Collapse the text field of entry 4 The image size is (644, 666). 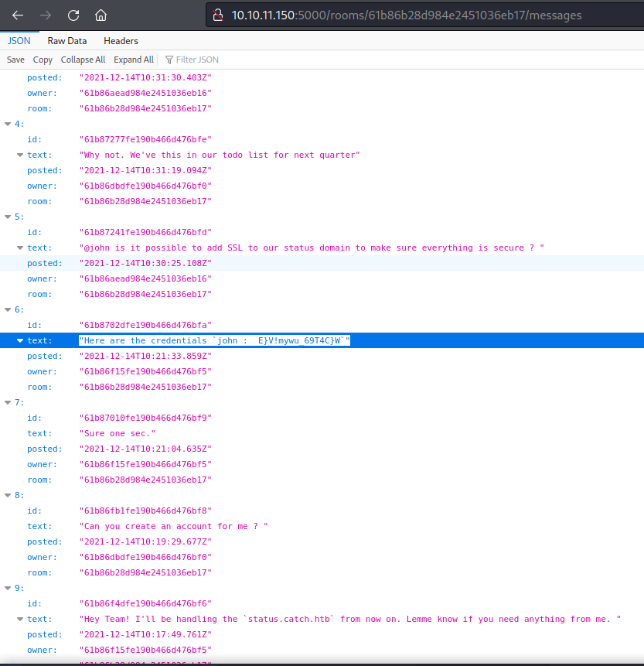point(19,155)
